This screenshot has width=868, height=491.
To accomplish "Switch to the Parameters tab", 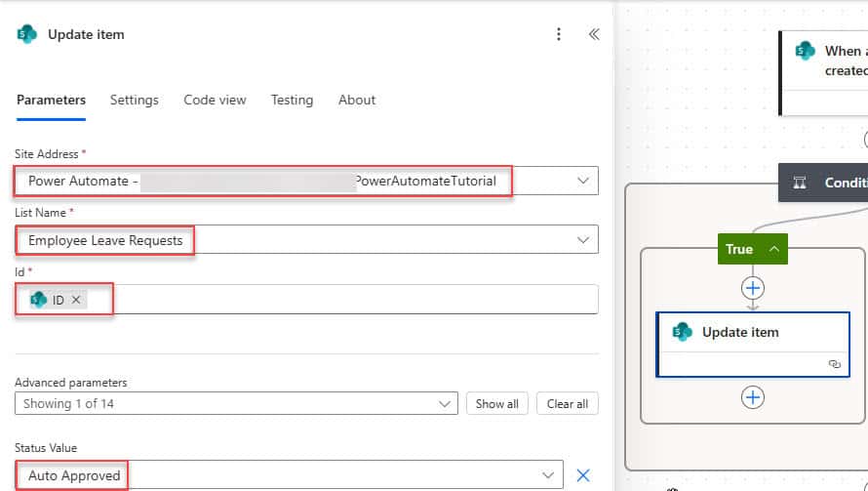I will coord(51,101).
